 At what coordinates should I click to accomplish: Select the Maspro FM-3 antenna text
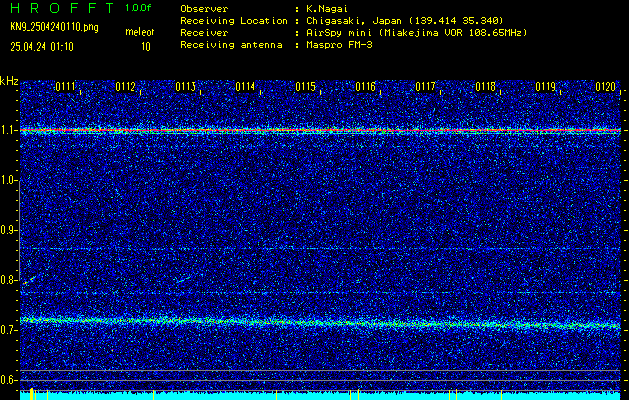point(339,45)
